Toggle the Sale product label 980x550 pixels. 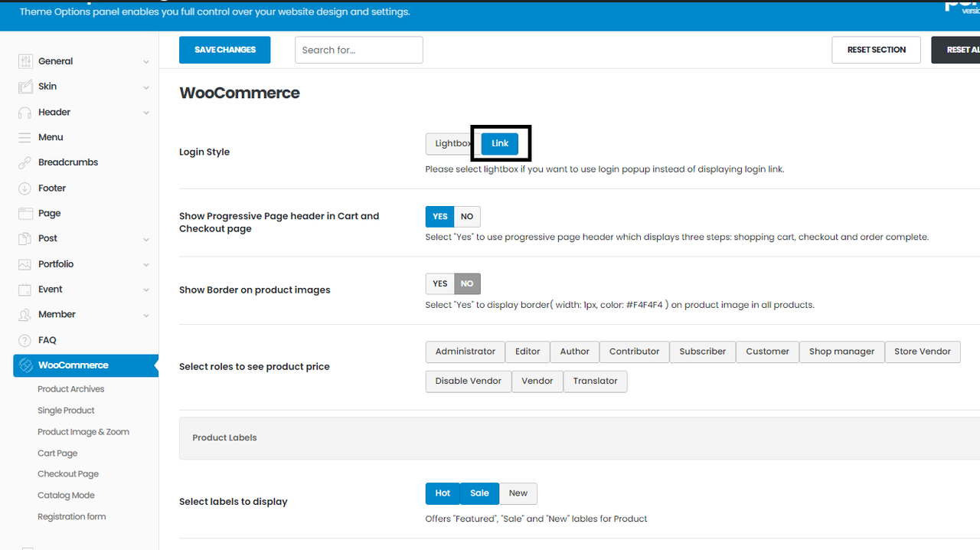pos(480,493)
